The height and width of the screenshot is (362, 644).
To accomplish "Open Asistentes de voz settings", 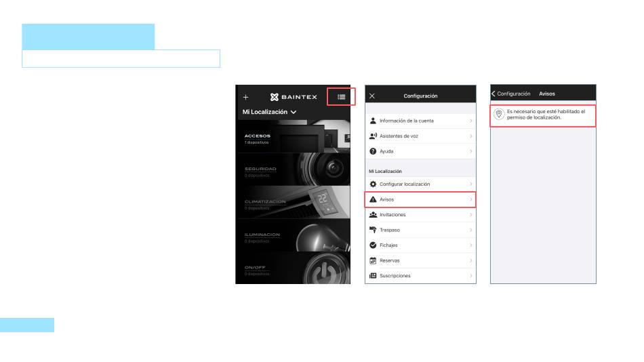I will [x=420, y=136].
